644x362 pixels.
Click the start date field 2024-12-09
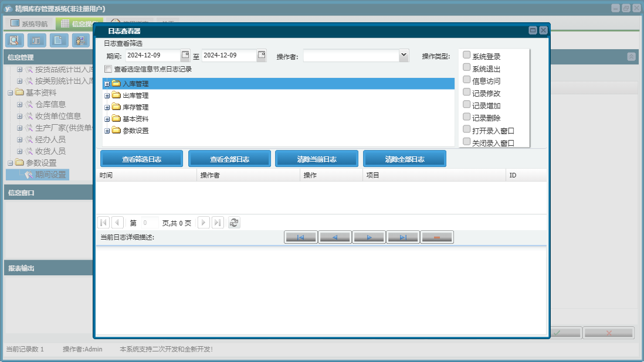152,55
